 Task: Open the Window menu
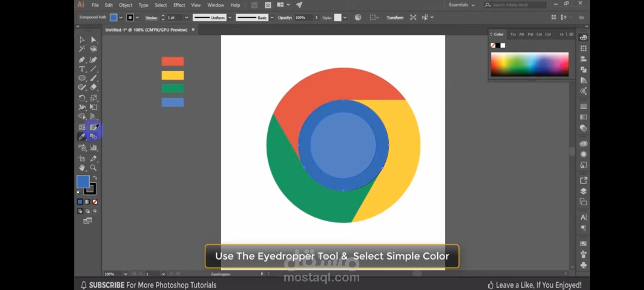click(215, 5)
